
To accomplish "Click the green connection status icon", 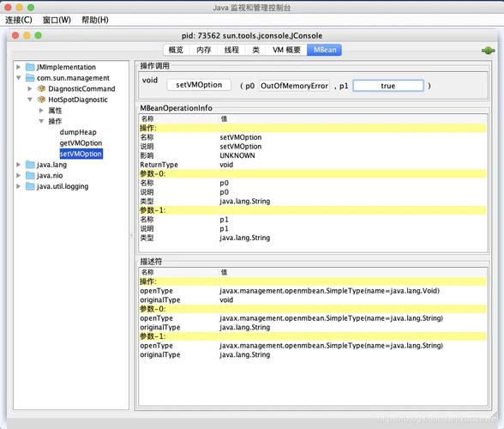I will 488,51.
